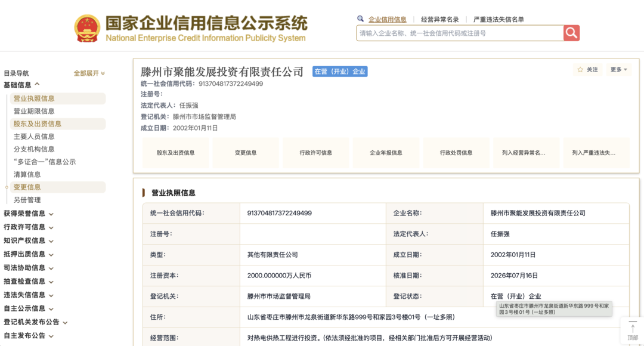Image resolution: width=644 pixels, height=346 pixels.
Task: Click legal representative 任振强 in table
Action: (500, 234)
